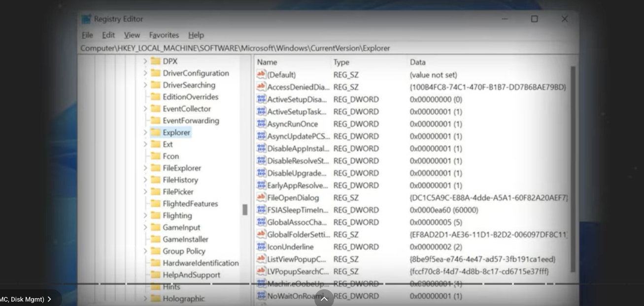Click the EarlyAppResolve... DWORD icon
644x306 pixels.
click(x=261, y=185)
